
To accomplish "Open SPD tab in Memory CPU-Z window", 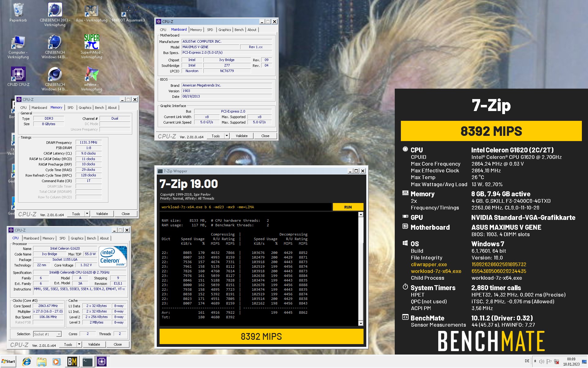I will [70, 108].
